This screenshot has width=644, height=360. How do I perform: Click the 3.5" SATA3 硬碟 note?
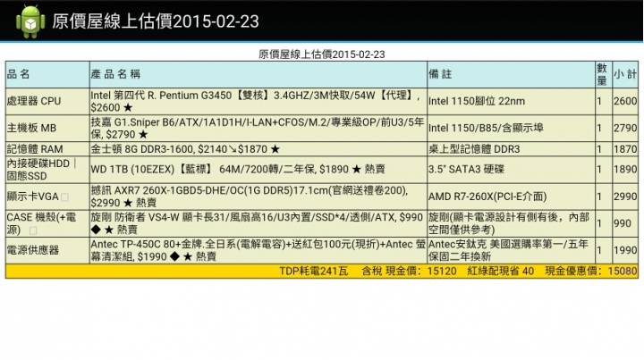tap(511, 170)
